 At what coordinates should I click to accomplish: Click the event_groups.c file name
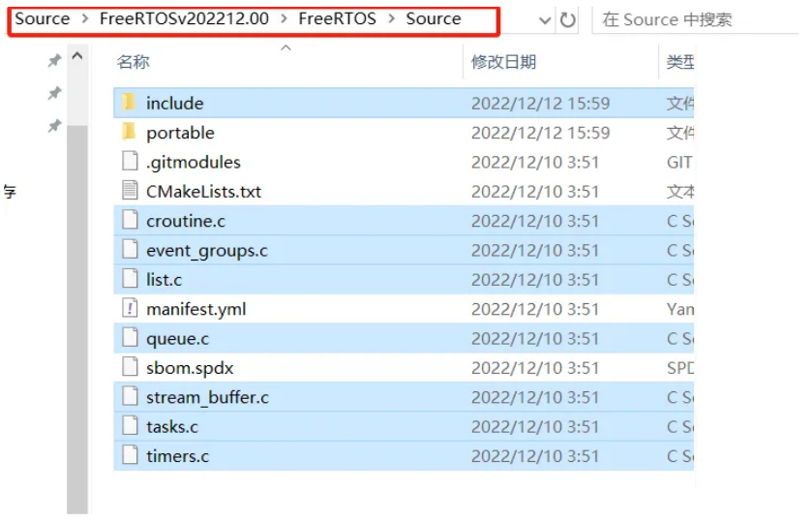coord(207,251)
